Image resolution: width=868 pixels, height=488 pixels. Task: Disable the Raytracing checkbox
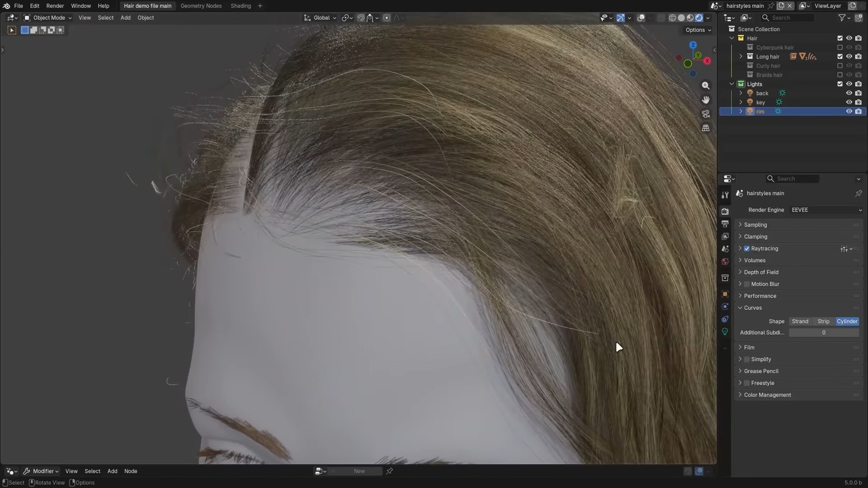pos(747,249)
